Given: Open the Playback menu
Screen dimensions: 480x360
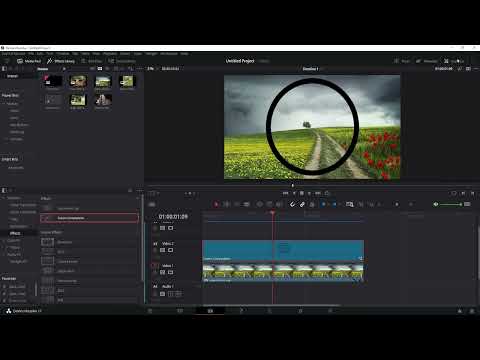Looking at the screenshot, I should click(x=110, y=53).
